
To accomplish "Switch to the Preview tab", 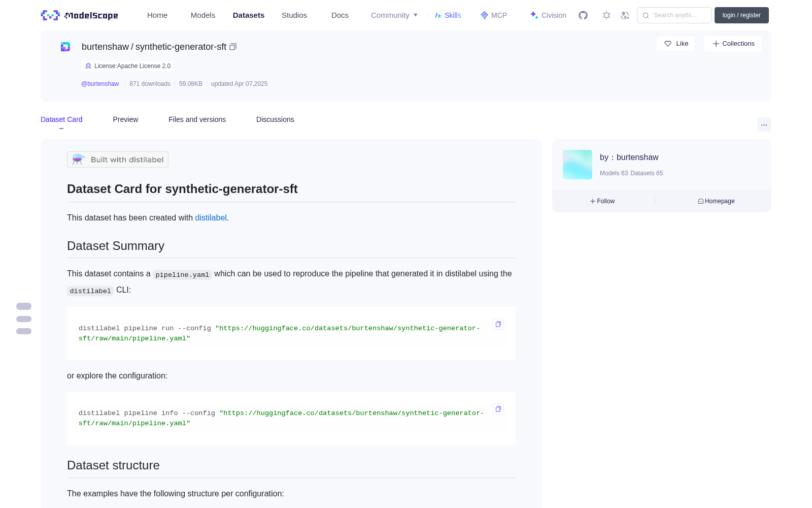I will click(125, 119).
